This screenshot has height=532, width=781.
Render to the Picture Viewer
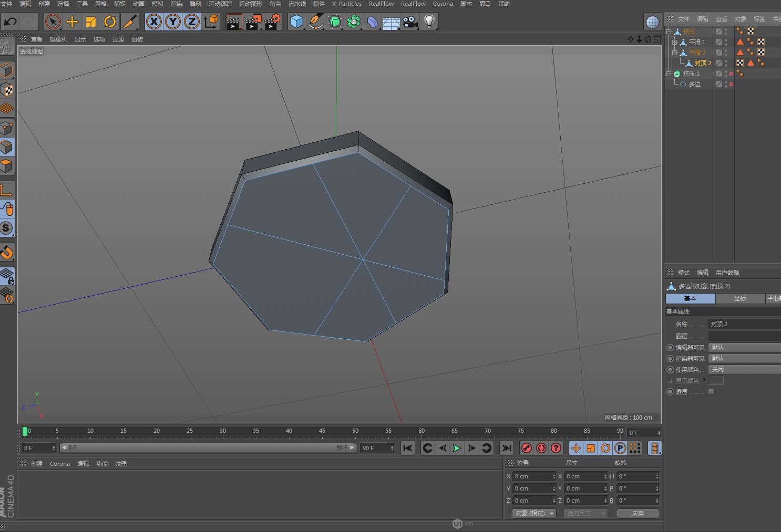(253, 22)
